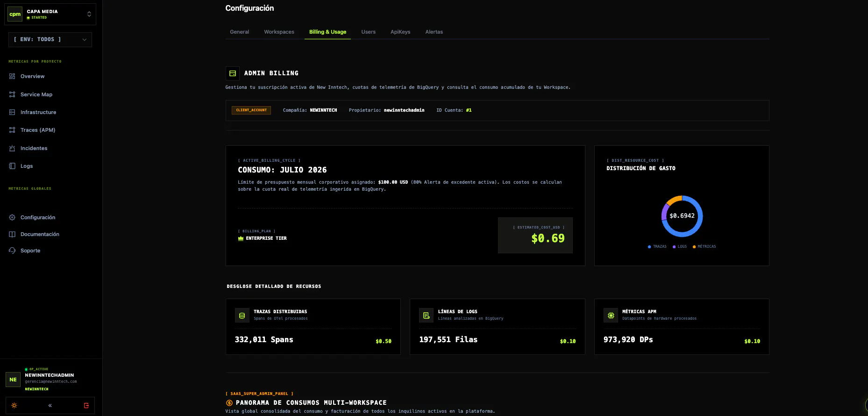Select the Infrastructure server icon
Screen dimensions: 868x416
click(12, 112)
